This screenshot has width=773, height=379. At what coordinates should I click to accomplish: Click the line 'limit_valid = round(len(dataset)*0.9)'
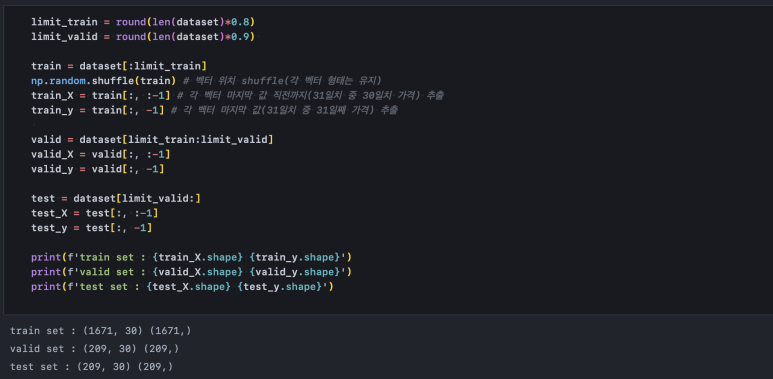[143, 37]
